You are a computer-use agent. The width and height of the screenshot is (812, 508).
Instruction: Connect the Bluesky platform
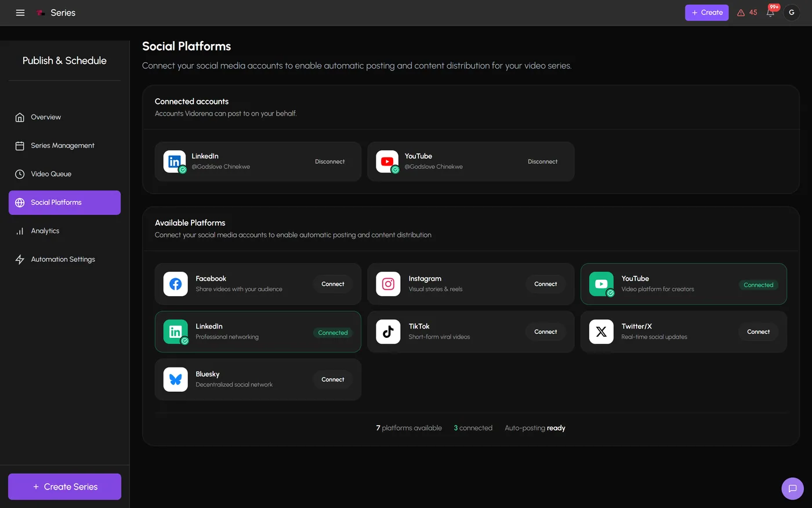click(333, 379)
